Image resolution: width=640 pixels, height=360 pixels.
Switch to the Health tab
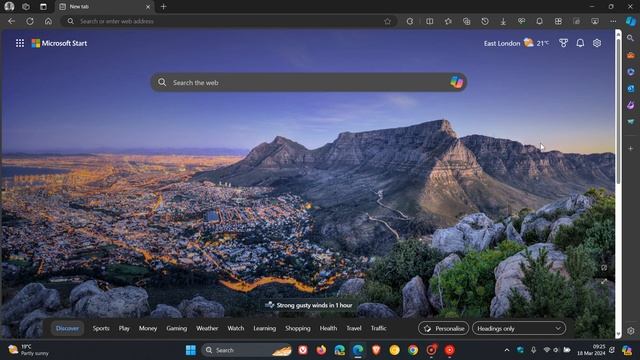(x=328, y=328)
